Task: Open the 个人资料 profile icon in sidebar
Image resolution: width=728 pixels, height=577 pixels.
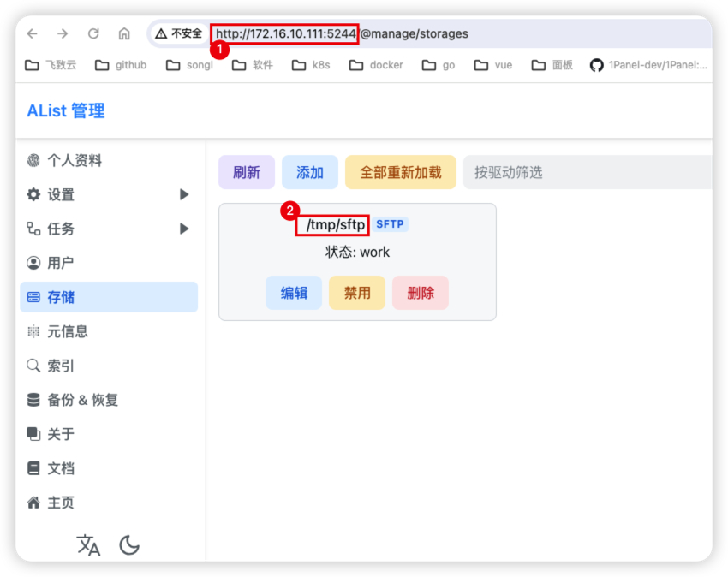Action: (x=33, y=160)
